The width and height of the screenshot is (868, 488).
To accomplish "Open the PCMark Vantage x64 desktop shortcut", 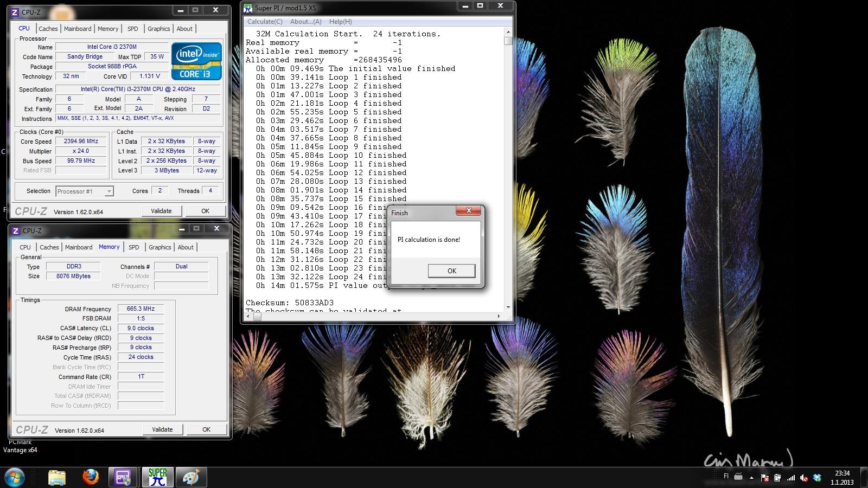I will coord(20,446).
